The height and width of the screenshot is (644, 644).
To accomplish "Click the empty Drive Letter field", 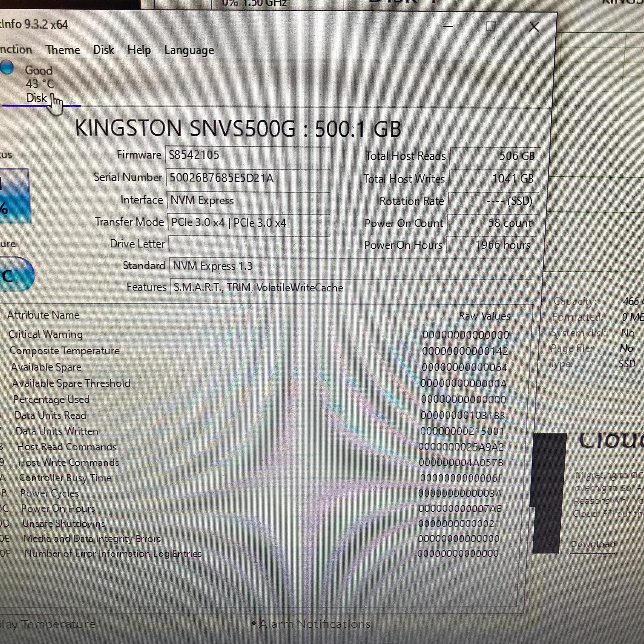I will click(250, 244).
